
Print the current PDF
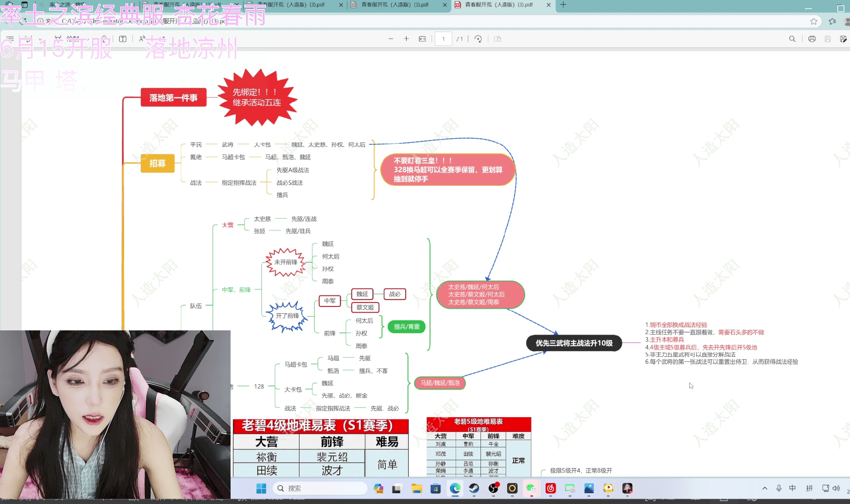812,39
